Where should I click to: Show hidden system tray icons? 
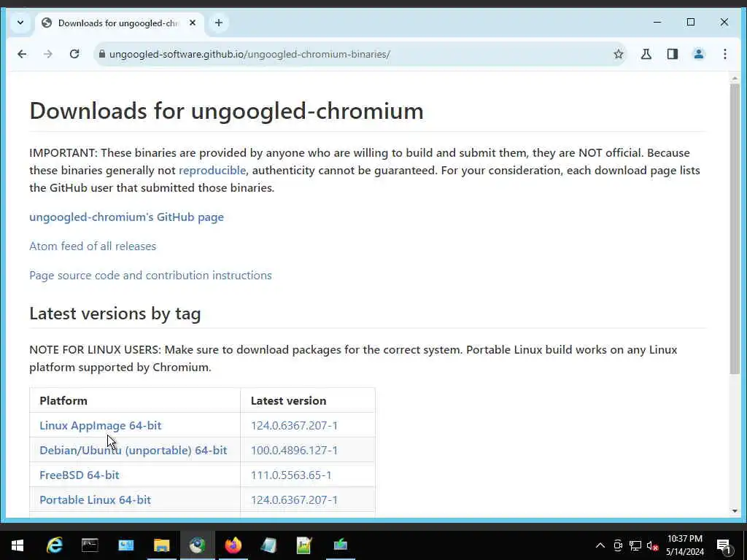(600, 545)
